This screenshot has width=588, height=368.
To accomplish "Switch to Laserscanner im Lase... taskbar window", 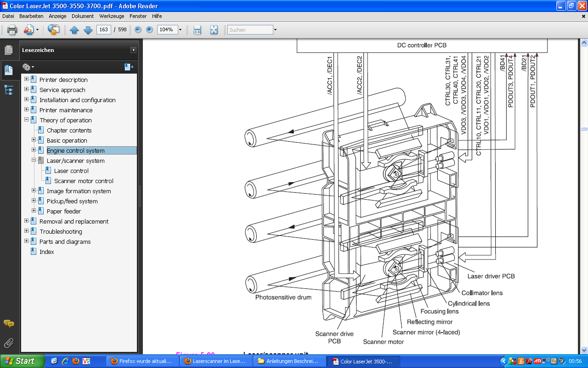I will 217,361.
